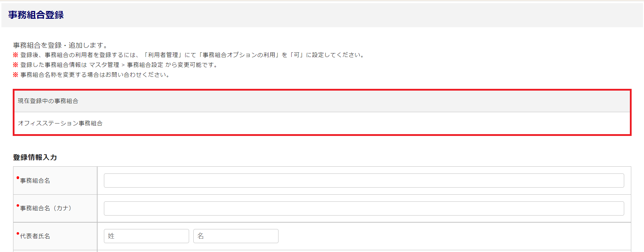Click the note mentioning 利用者管理
Screen dimensions: 644x252
point(193,55)
